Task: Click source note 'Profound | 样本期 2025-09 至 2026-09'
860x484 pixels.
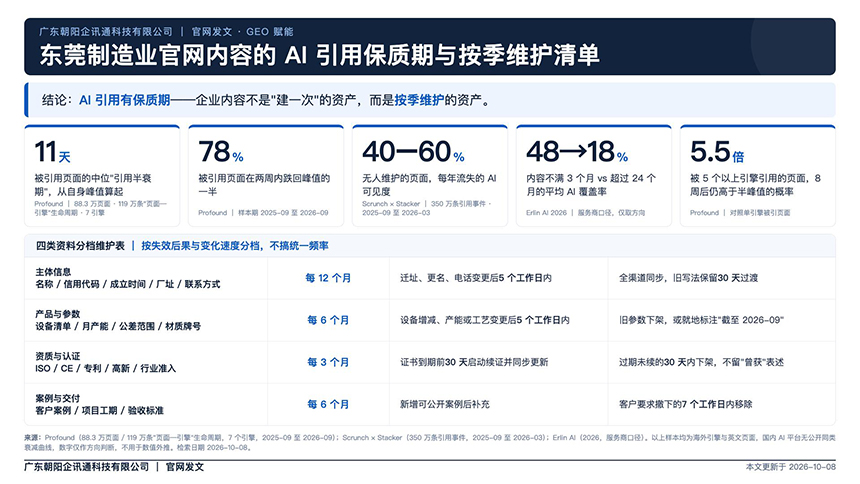Action: [x=263, y=212]
